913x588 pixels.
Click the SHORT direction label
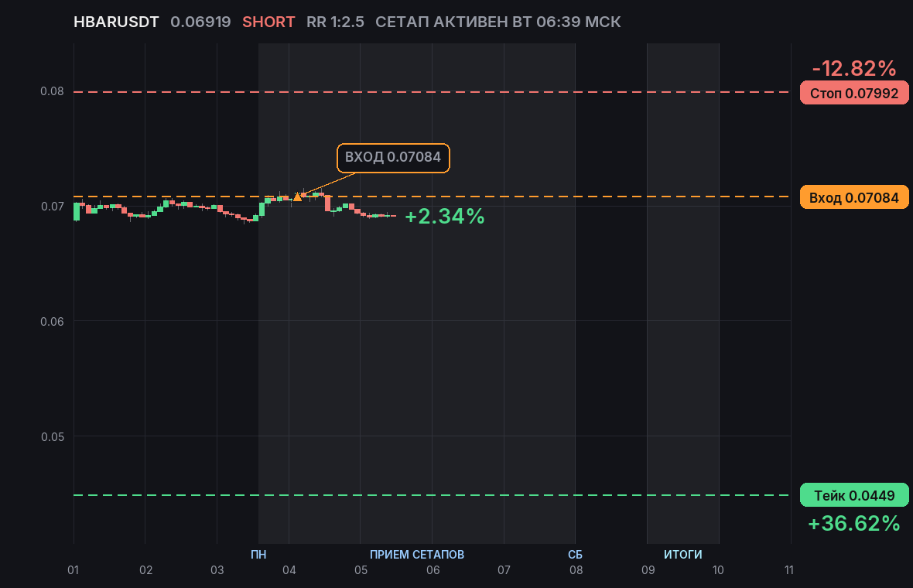[x=268, y=22]
